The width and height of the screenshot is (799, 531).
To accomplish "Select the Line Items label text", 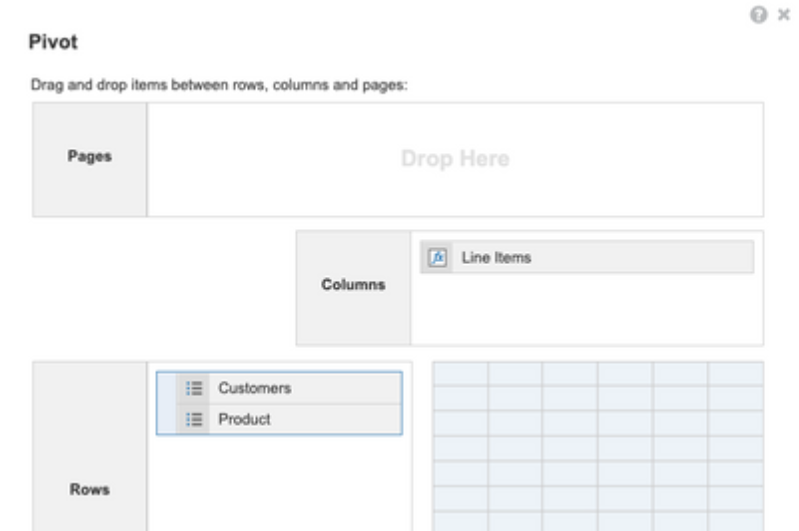I will (496, 257).
